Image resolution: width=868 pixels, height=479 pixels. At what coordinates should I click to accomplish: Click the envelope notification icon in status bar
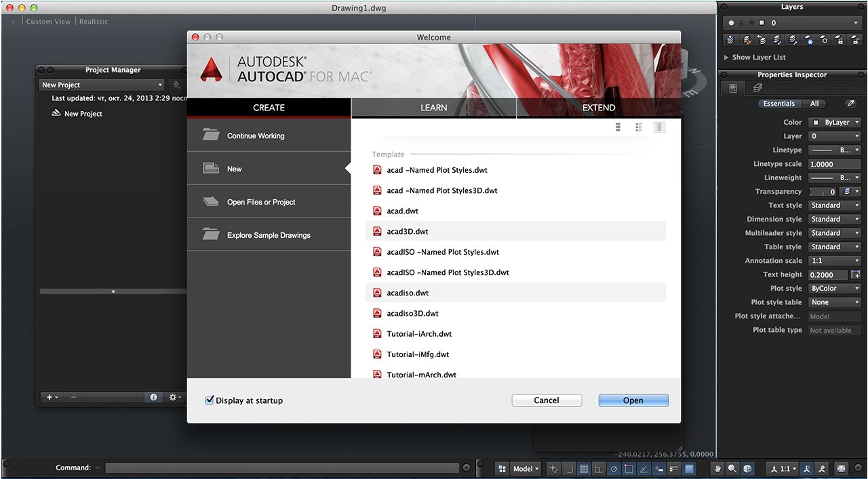841,468
